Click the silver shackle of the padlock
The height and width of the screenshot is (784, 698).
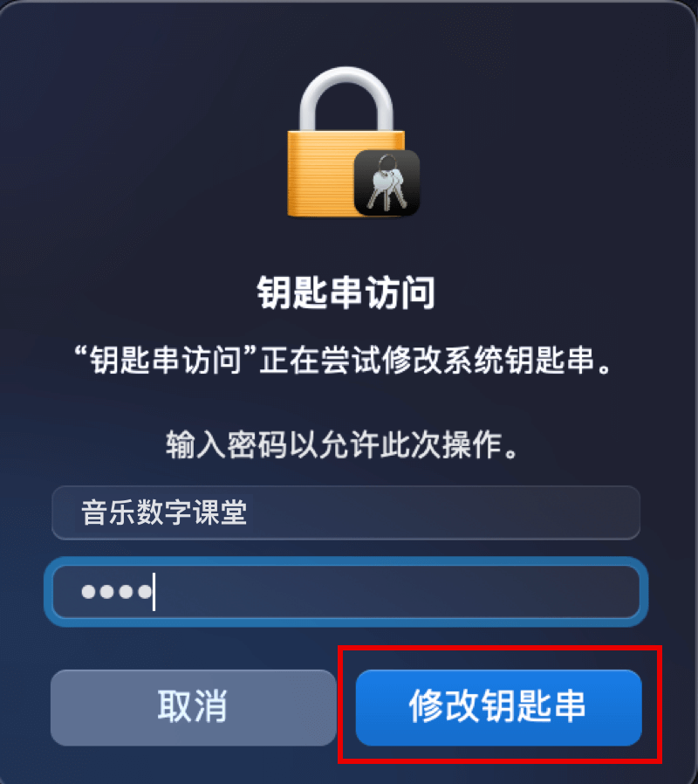[346, 99]
